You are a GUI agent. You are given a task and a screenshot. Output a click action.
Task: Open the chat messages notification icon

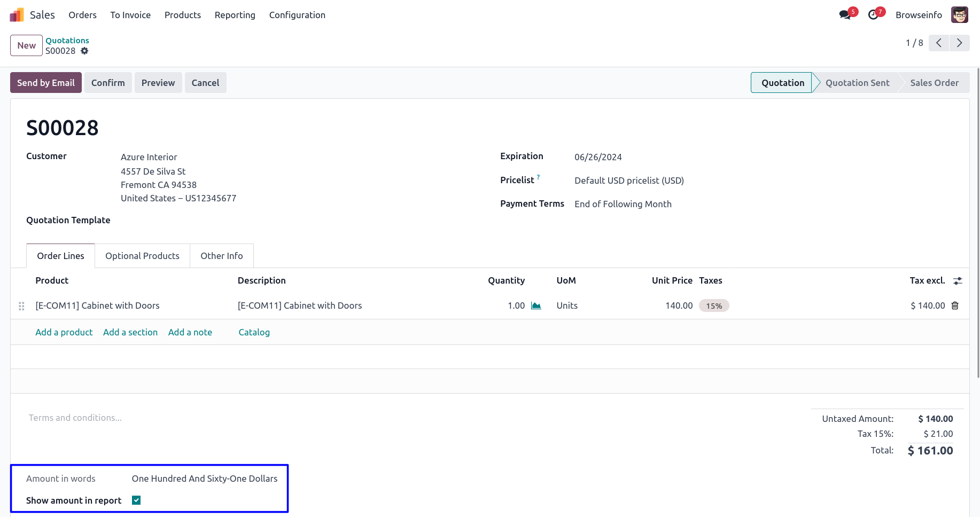coord(845,15)
